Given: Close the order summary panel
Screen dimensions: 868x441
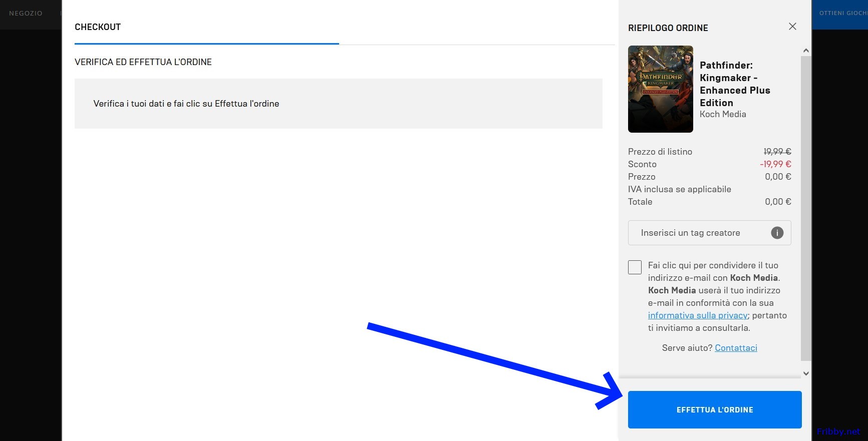Looking at the screenshot, I should click(x=792, y=27).
